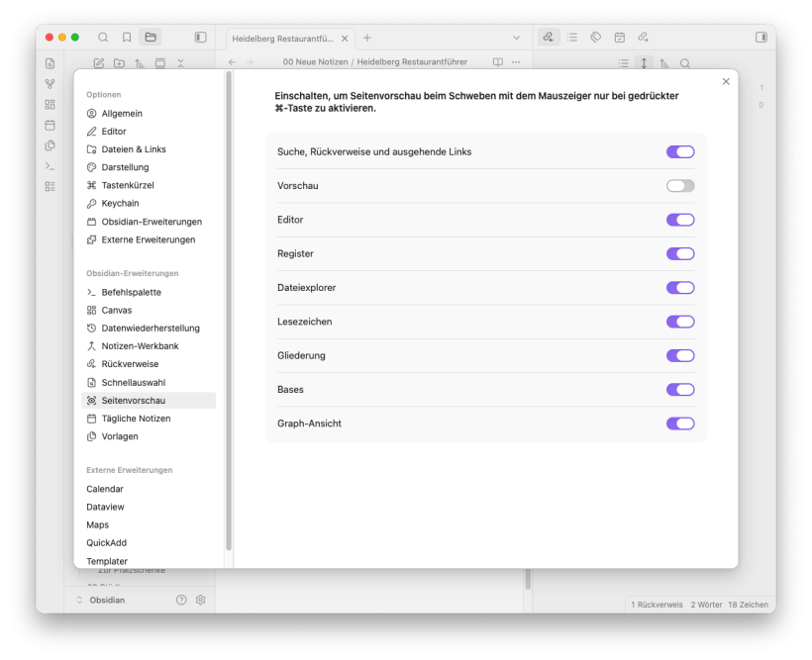This screenshot has width=812, height=660.
Task: Close the settings dialog with X
Action: coord(726,81)
